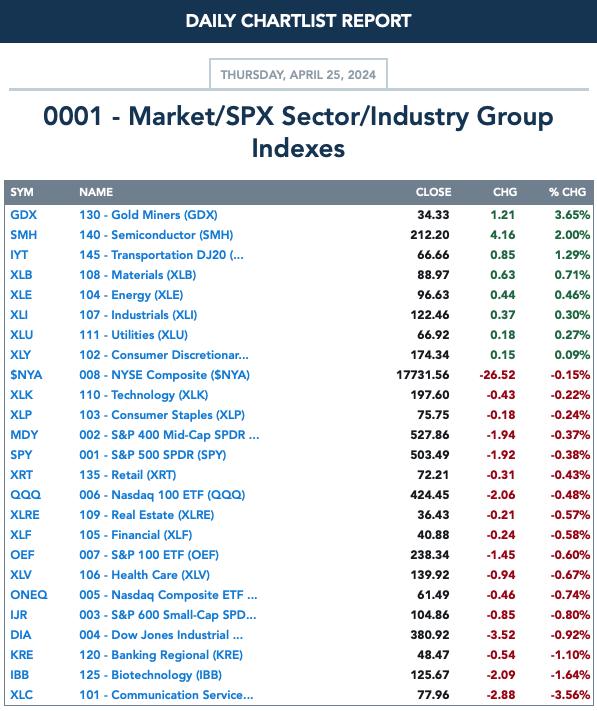View 105 - Financial (XLF) chart
This screenshot has height=711, width=597.
[136, 535]
